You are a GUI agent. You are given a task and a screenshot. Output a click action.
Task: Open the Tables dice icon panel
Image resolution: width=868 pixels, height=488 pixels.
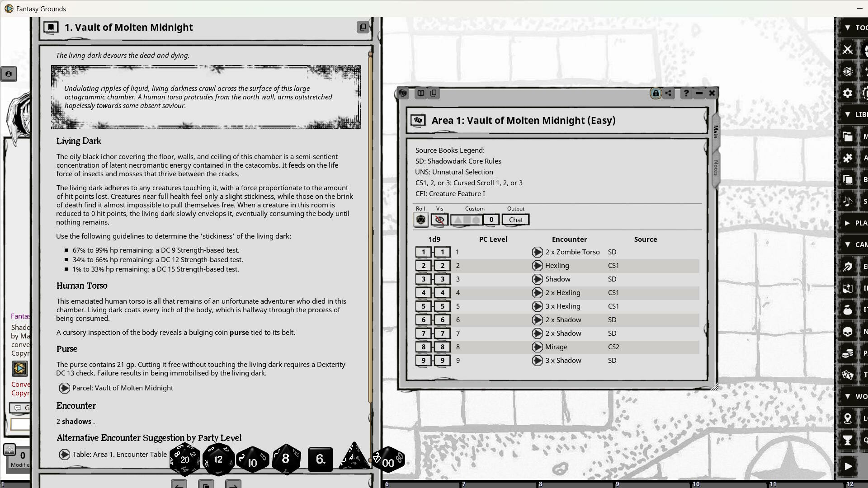(x=848, y=375)
